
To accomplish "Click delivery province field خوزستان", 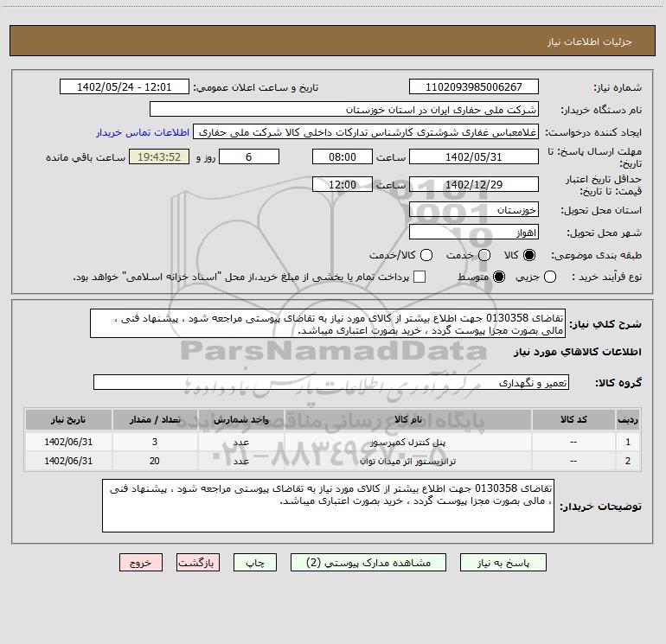I will click(474, 209).
